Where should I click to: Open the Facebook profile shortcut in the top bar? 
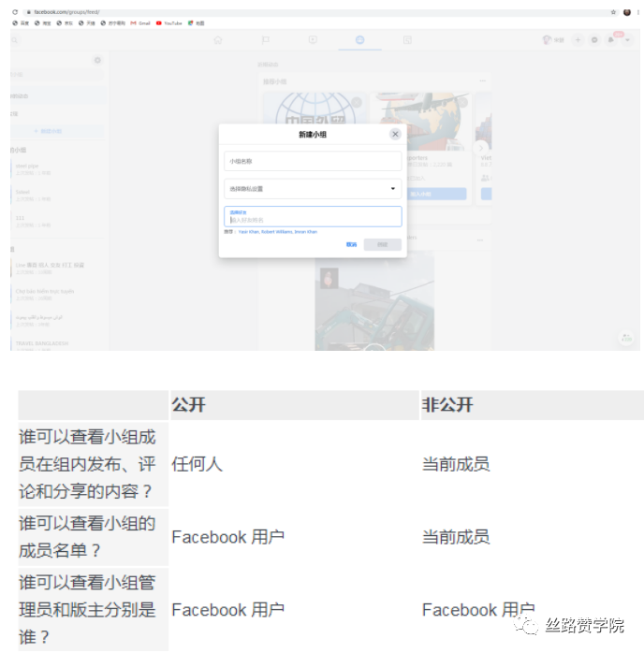pyautogui.click(x=553, y=40)
